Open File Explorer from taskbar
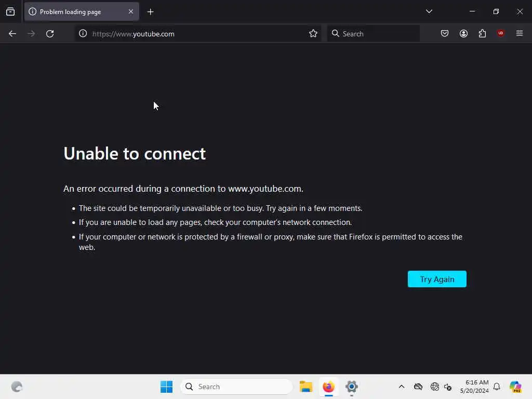The image size is (532, 399). (x=305, y=387)
